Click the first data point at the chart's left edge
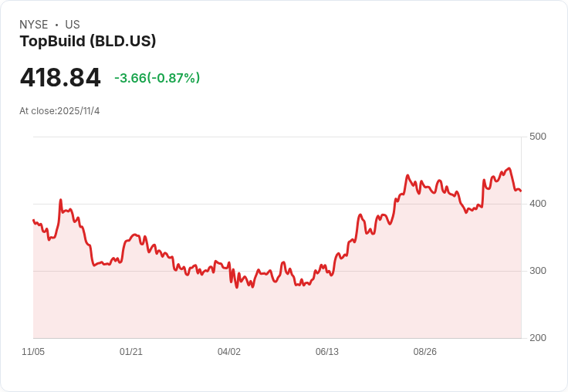Viewport: 568px width, 392px height. (x=34, y=220)
